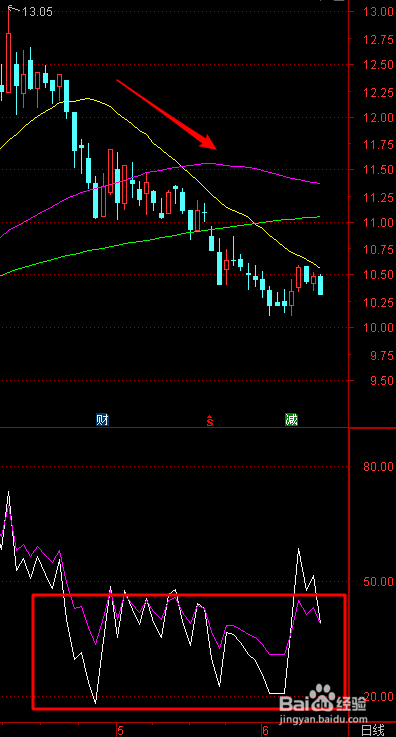Viewport: 396px width, 737px height.
Task: Click the 50.00 indicator axis value
Action: pos(378,581)
